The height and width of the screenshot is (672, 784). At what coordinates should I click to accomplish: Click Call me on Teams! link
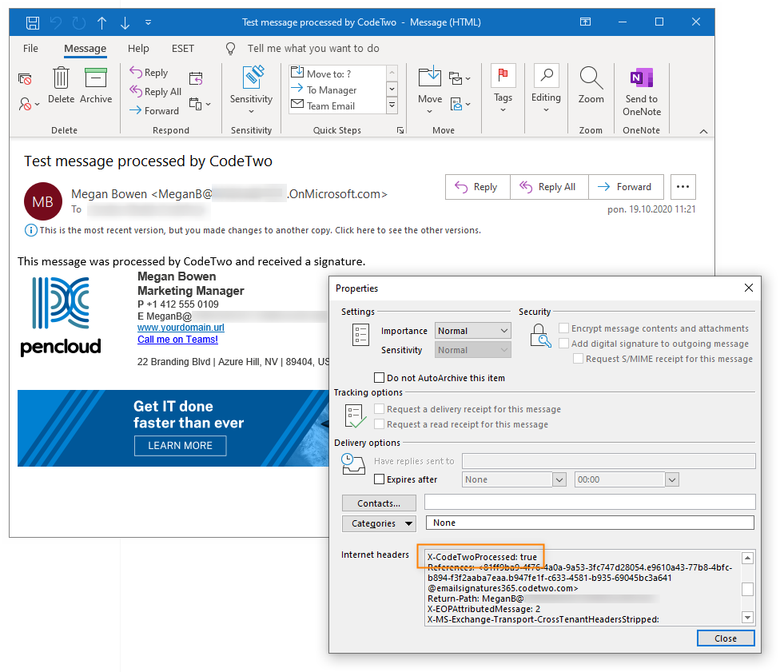177,340
